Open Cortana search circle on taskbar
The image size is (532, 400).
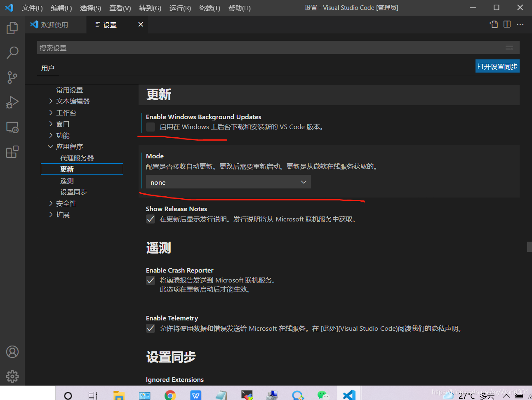coord(68,395)
